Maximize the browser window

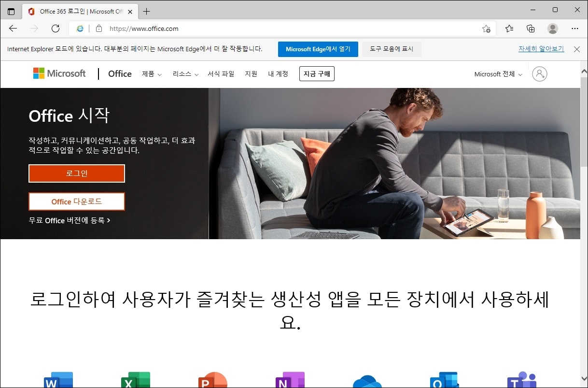pyautogui.click(x=555, y=10)
